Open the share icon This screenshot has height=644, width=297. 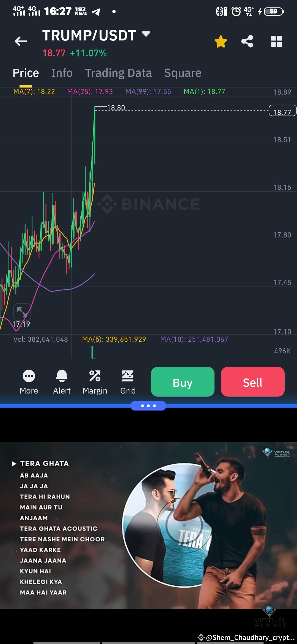[247, 42]
